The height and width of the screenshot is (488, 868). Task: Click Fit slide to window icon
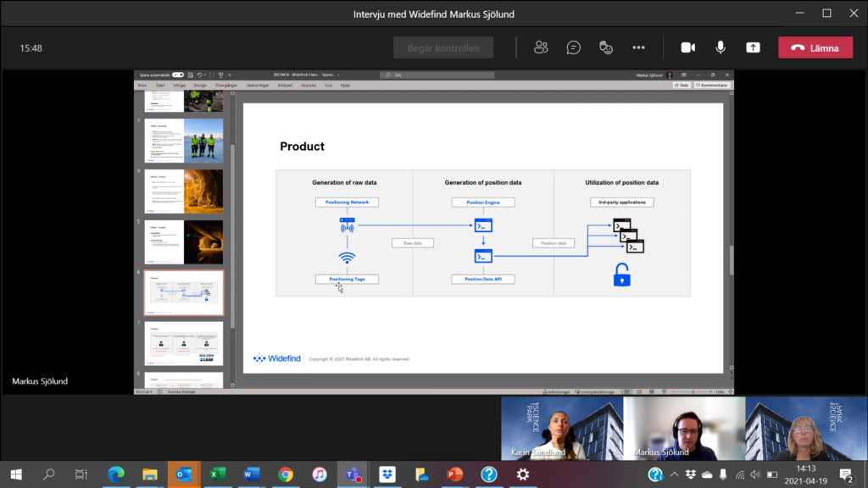(x=731, y=391)
